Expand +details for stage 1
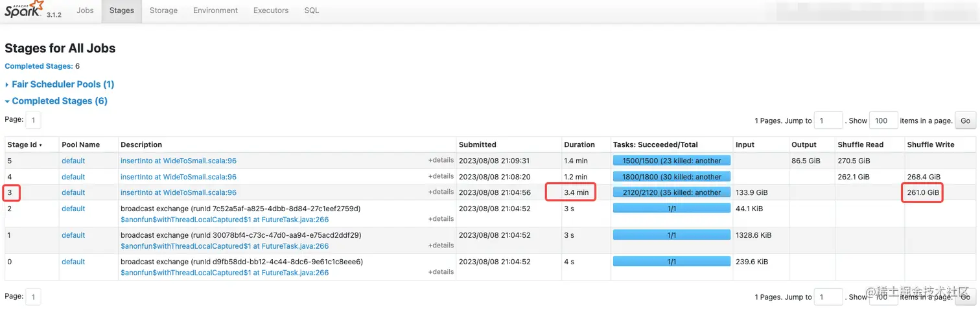The image size is (980, 309). click(x=441, y=246)
